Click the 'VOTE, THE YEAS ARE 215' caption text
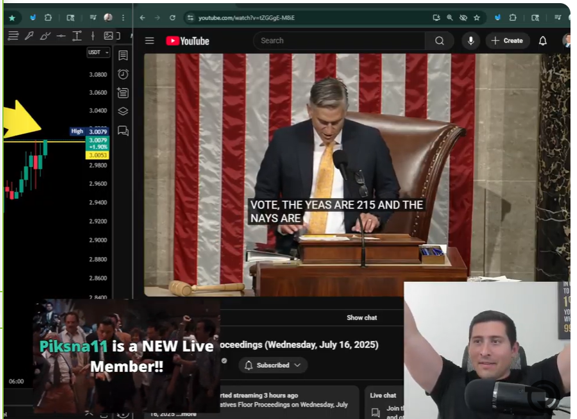Viewport: 577px width, 419px height. click(336, 212)
